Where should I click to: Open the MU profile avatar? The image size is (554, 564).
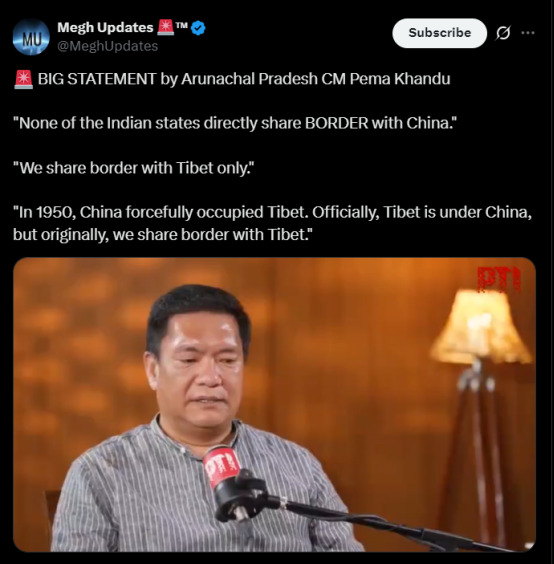(x=31, y=37)
